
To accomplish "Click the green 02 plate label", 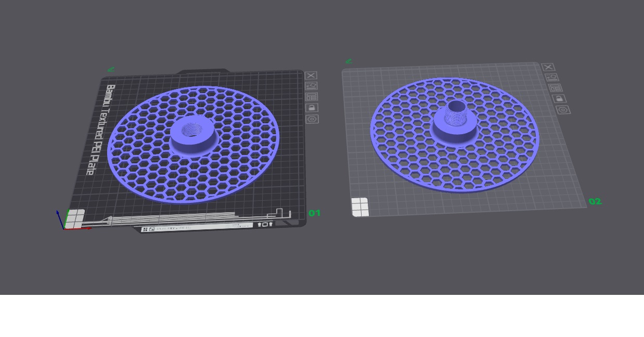I will (595, 201).
